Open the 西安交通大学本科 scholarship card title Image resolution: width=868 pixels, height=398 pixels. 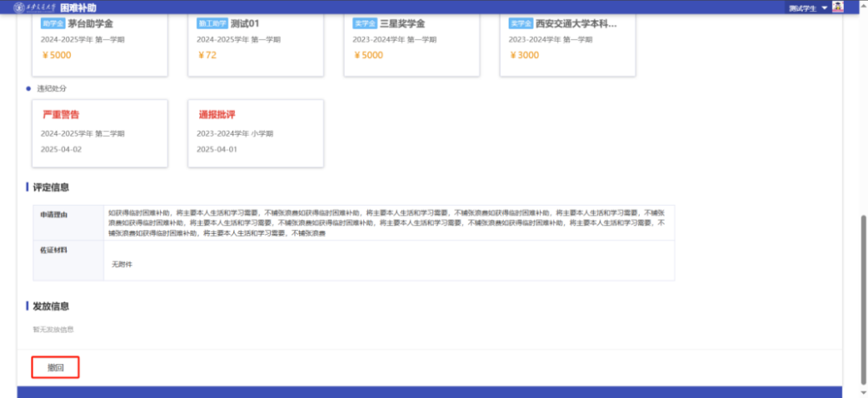(x=575, y=23)
